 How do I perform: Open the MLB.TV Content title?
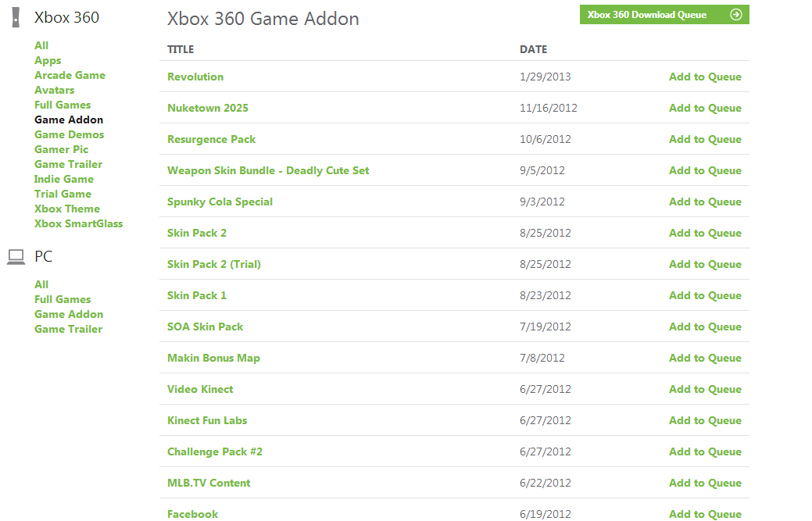pos(209,484)
